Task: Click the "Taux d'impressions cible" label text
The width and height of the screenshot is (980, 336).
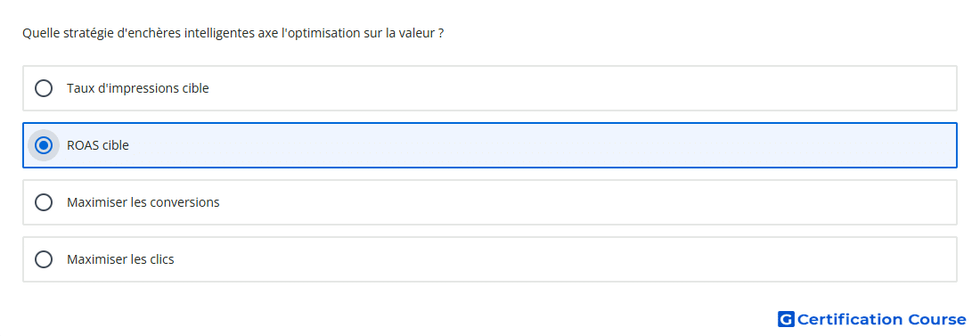Action: 137,88
